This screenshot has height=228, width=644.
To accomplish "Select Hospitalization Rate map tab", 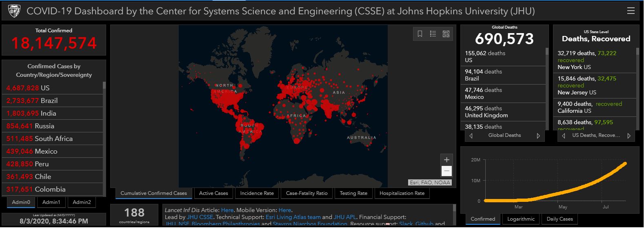I will [402, 193].
